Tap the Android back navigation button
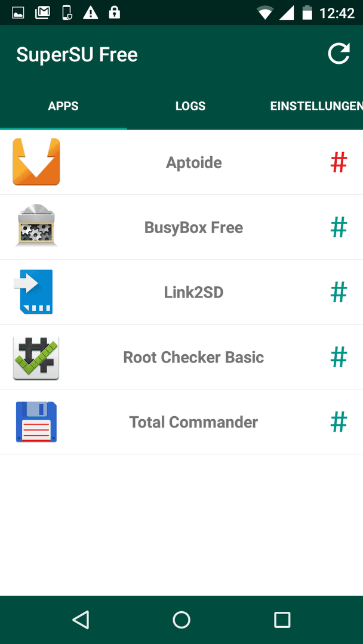Viewport: 363px width, 644px height. [x=81, y=620]
